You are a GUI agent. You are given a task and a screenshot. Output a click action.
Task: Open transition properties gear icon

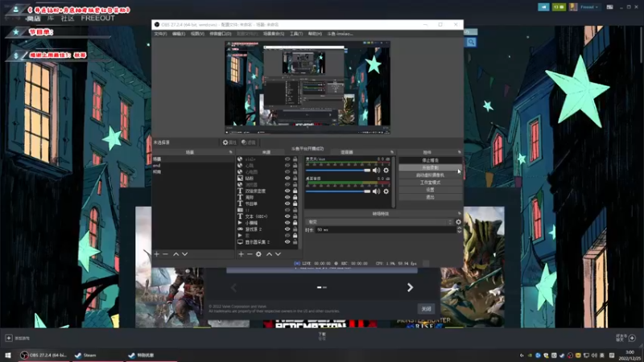click(458, 222)
